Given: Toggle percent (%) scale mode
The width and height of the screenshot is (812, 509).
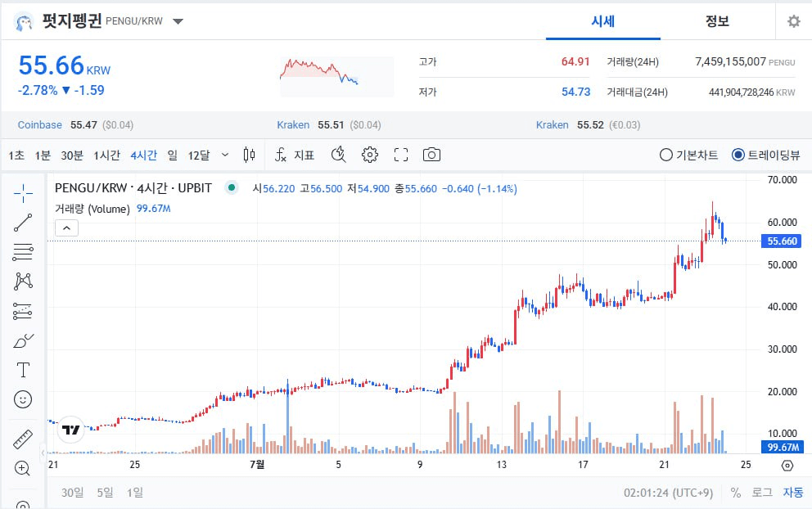Looking at the screenshot, I should click(x=735, y=493).
